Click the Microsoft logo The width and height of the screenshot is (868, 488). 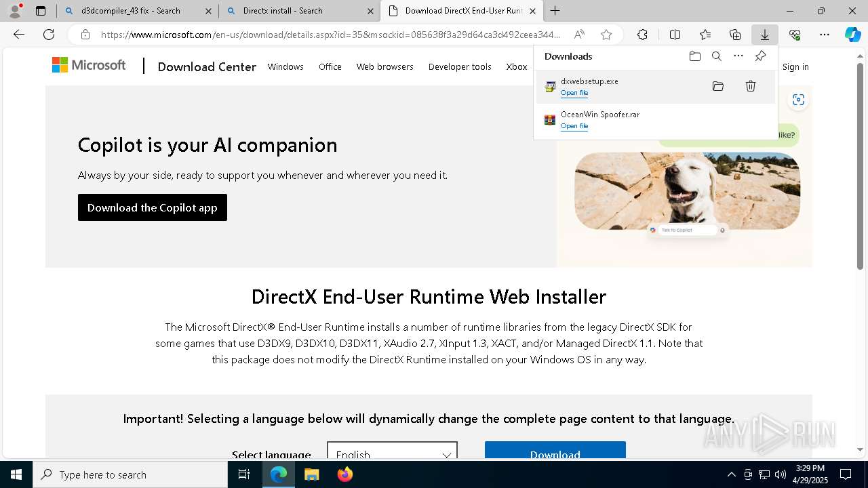pyautogui.click(x=89, y=65)
